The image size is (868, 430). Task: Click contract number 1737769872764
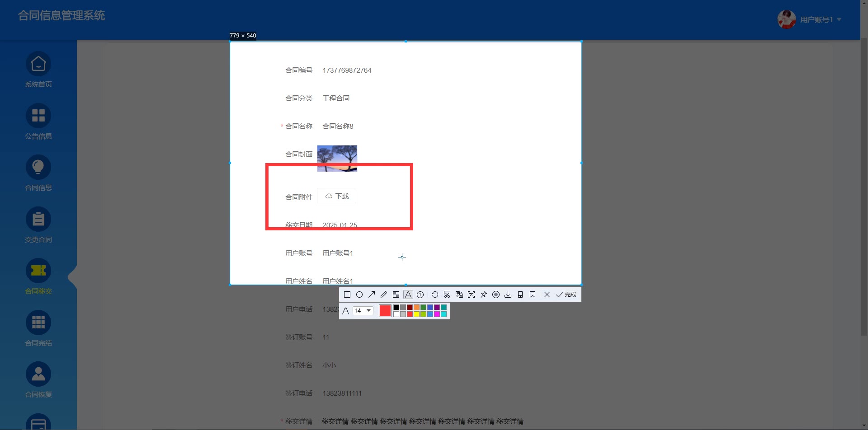(x=347, y=70)
